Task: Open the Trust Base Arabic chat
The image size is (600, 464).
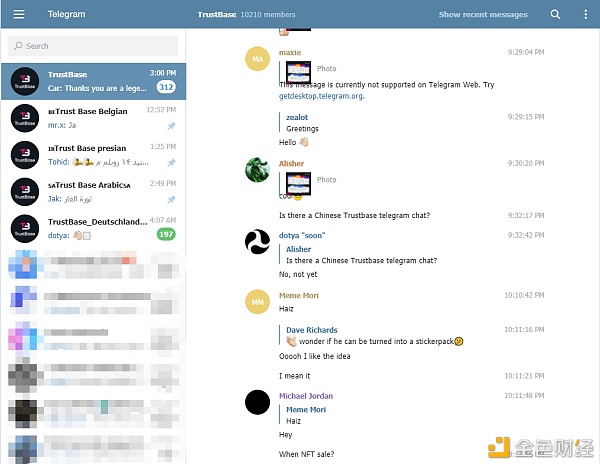Action: [x=93, y=192]
